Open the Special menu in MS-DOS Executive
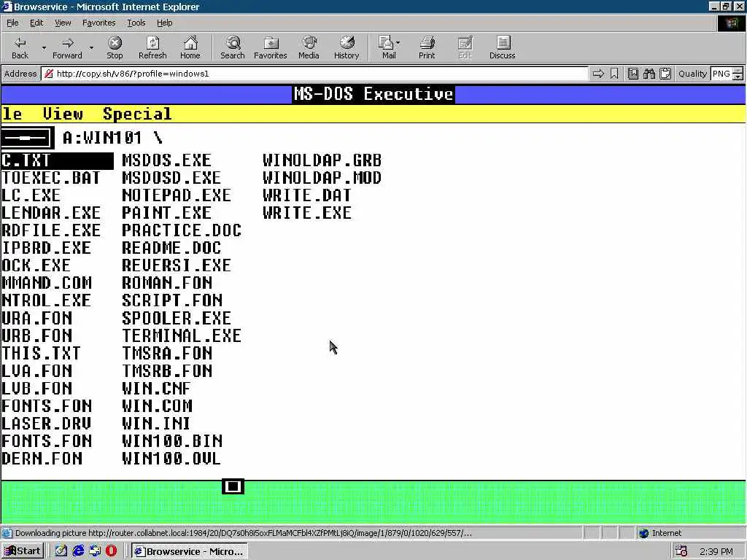Viewport: 747px width, 560px height. (x=136, y=114)
